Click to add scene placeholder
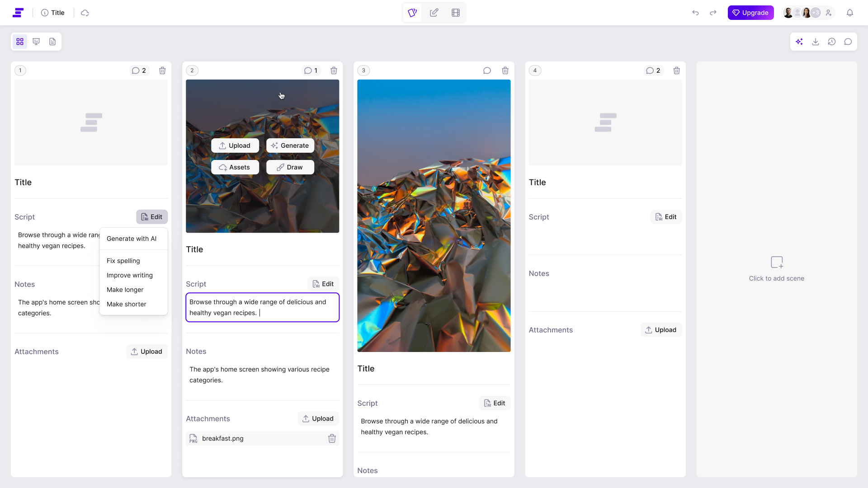Viewport: 868px width, 488px height. coord(776,269)
